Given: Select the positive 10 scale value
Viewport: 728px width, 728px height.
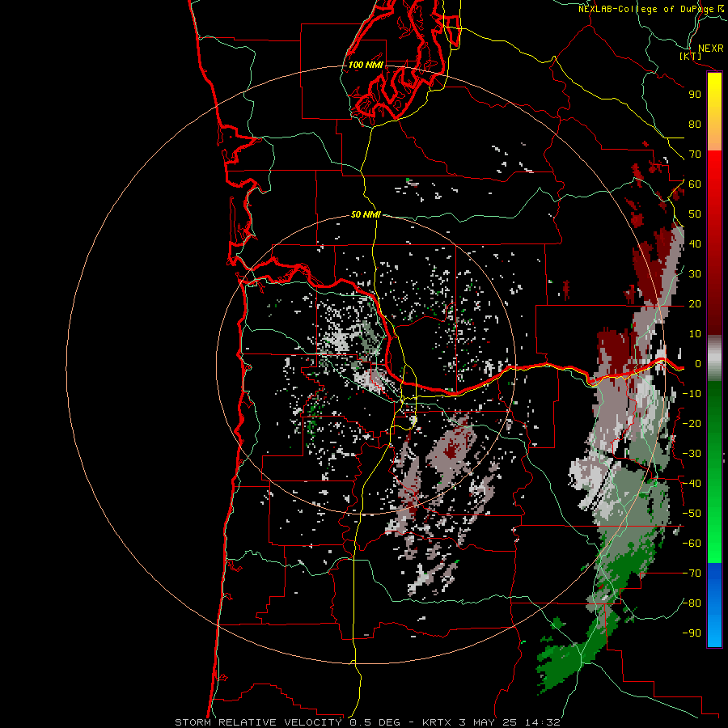Looking at the screenshot, I should tap(695, 334).
